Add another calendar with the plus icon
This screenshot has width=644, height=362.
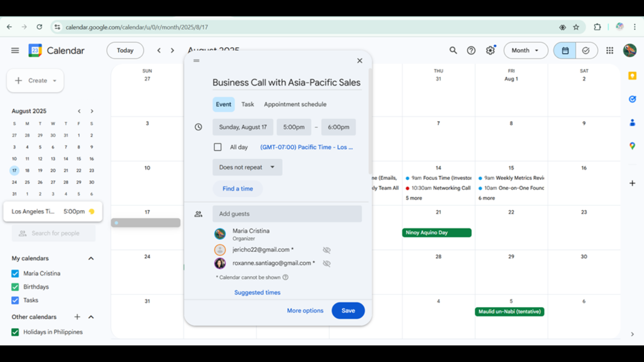click(x=77, y=317)
